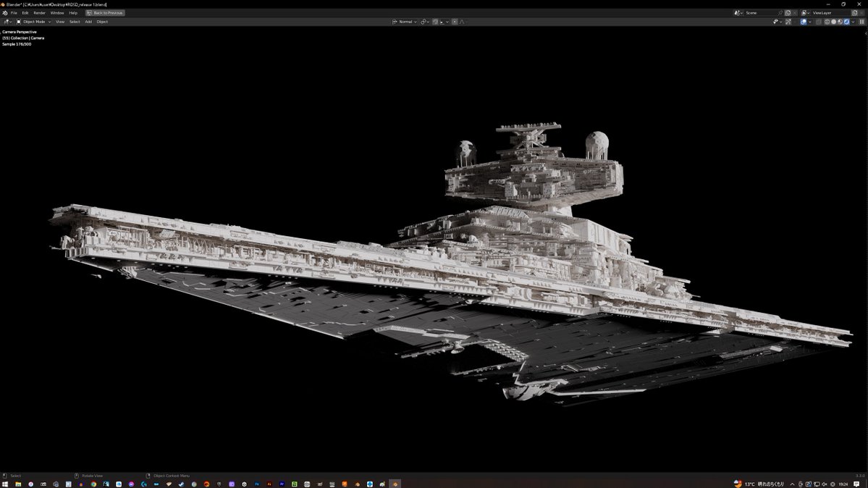Open the notification center icon
The height and width of the screenshot is (488, 868).
[856, 484]
